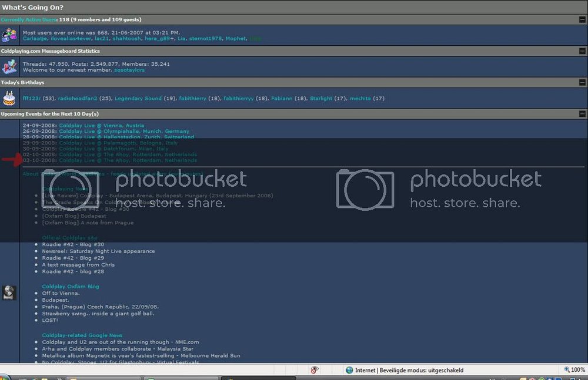Open ilovealias4ever's profile
Image resolution: width=588 pixels, height=380 pixels.
point(71,39)
